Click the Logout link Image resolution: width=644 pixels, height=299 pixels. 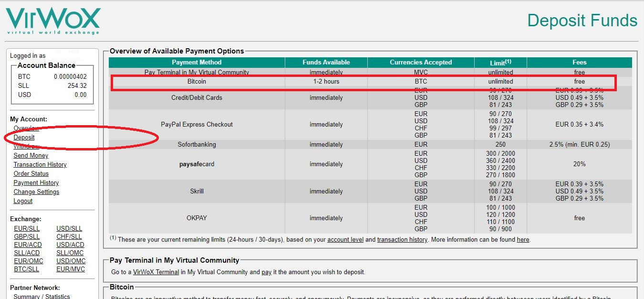(23, 201)
